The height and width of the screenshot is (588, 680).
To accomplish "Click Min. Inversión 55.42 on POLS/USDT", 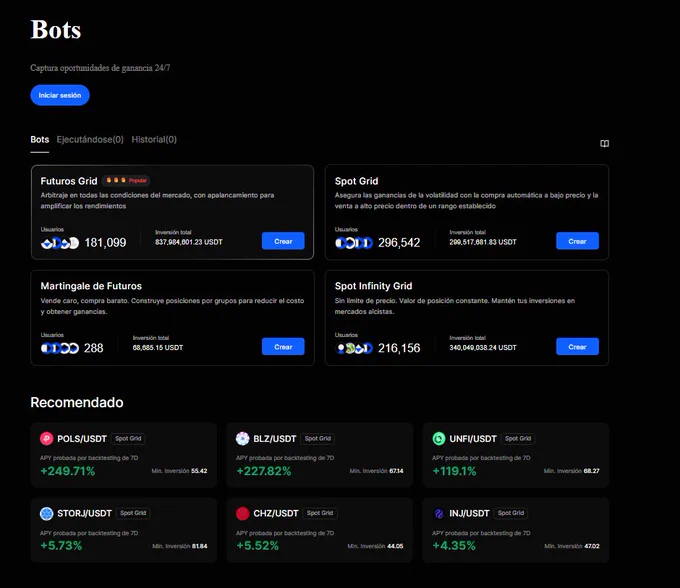I will click(x=179, y=471).
